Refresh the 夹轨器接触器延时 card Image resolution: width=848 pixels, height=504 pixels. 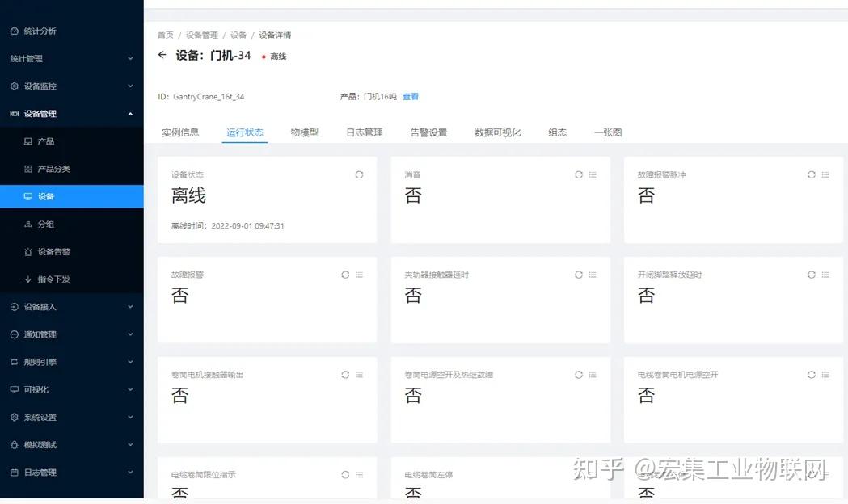(x=579, y=275)
